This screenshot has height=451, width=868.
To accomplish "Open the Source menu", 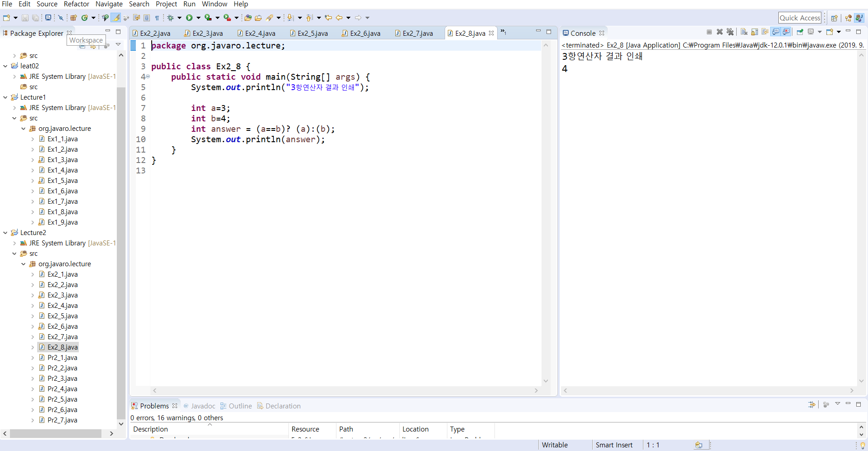I will pos(47,4).
